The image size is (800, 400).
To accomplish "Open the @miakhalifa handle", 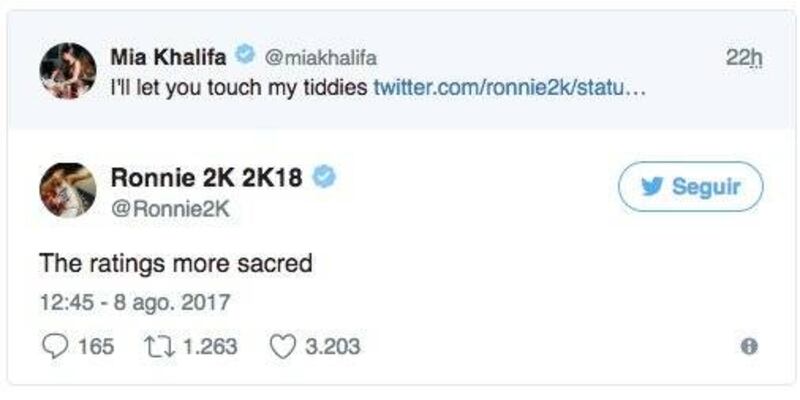I will point(319,54).
